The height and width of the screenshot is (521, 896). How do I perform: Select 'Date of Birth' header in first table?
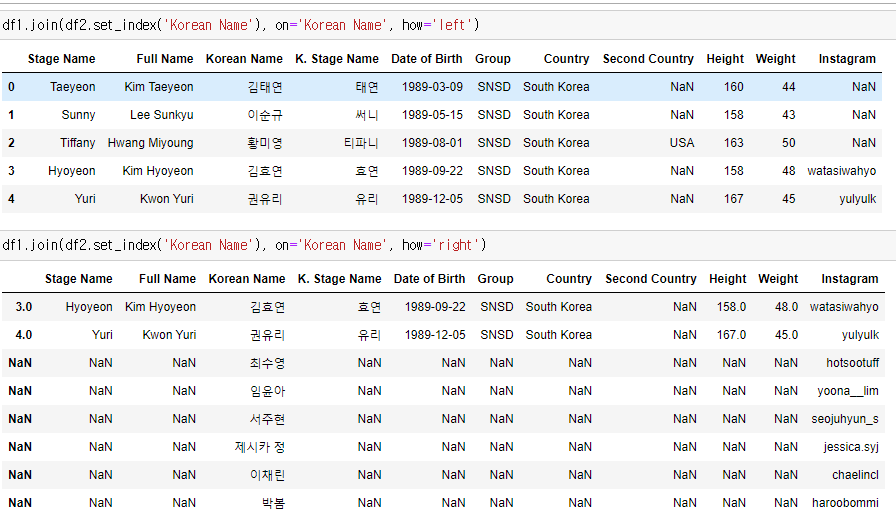(426, 59)
